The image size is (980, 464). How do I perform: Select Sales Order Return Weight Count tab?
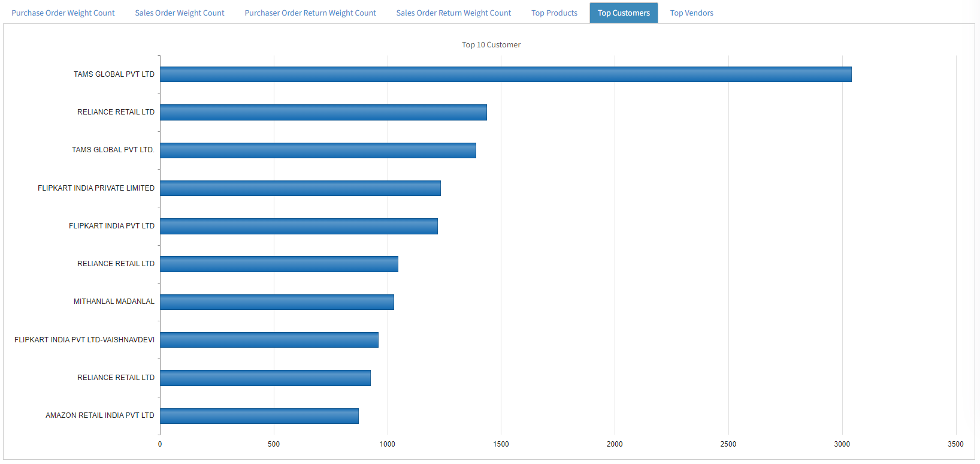point(453,13)
